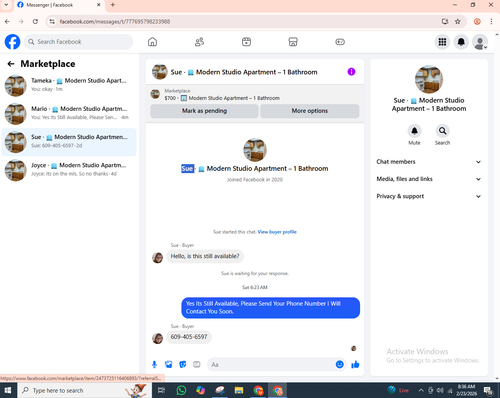Image resolution: width=500 pixels, height=398 pixels.
Task: Go back in browser history
Action: [7, 22]
